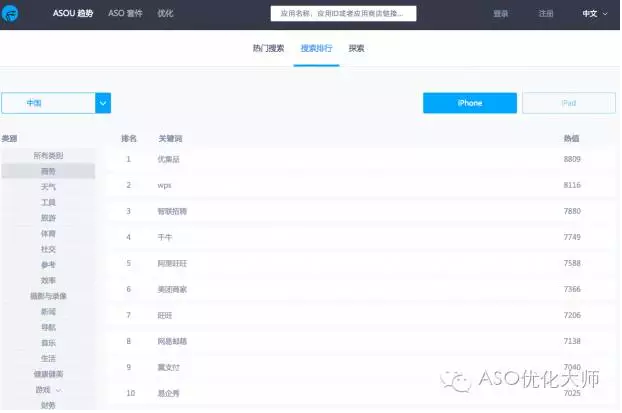Click heat value 7366
The image size is (622, 413).
[572, 289]
